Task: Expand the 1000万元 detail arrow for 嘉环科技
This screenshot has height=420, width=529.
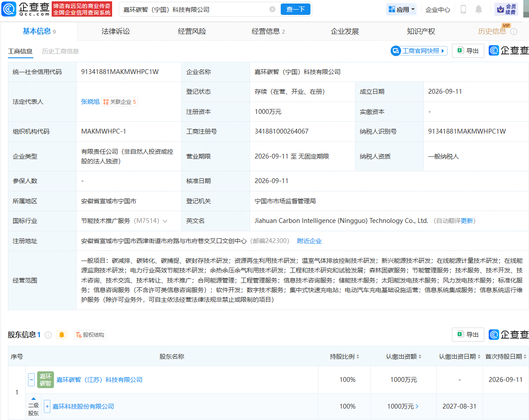Action: pyautogui.click(x=417, y=406)
